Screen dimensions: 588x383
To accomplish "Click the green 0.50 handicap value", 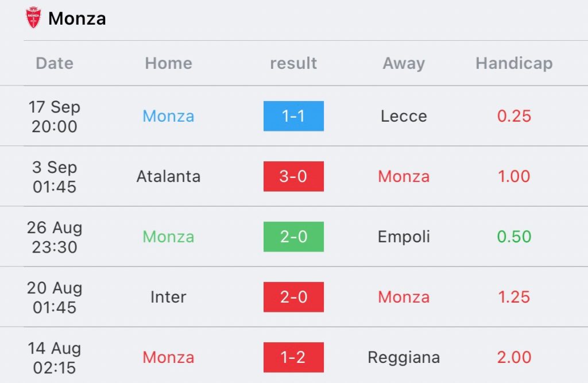I will 514,237.
